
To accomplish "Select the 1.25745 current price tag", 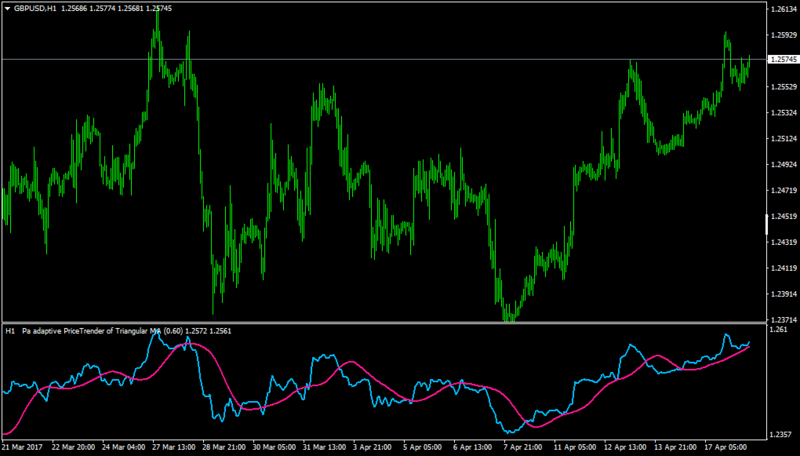I will tap(784, 60).
